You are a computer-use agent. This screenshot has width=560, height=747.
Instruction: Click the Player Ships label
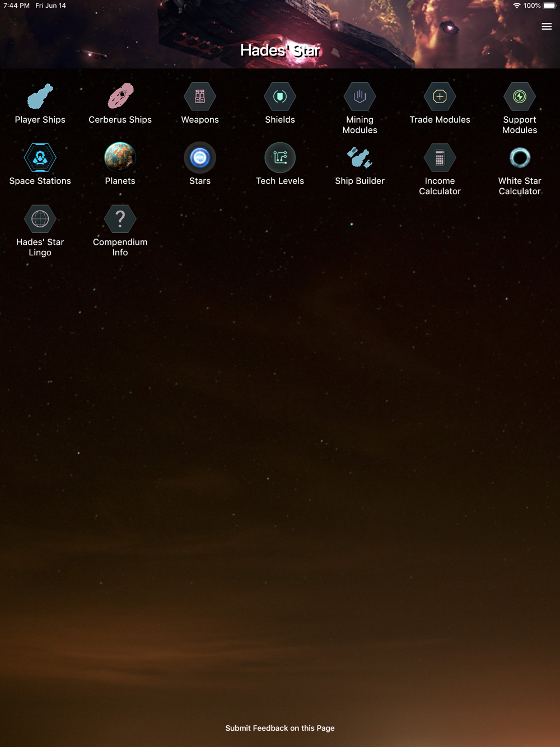point(40,120)
